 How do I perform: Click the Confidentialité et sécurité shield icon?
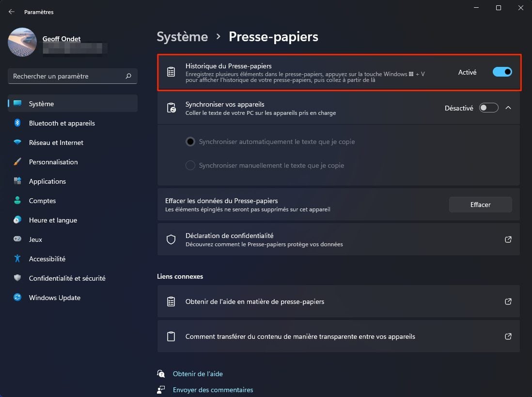point(17,278)
